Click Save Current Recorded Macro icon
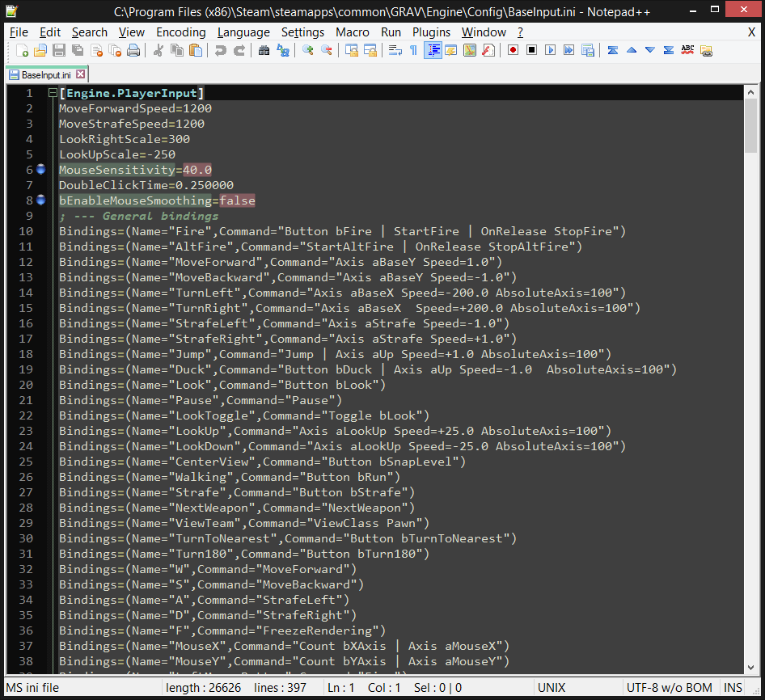Viewport: 765px width, 700px height. pyautogui.click(x=588, y=50)
